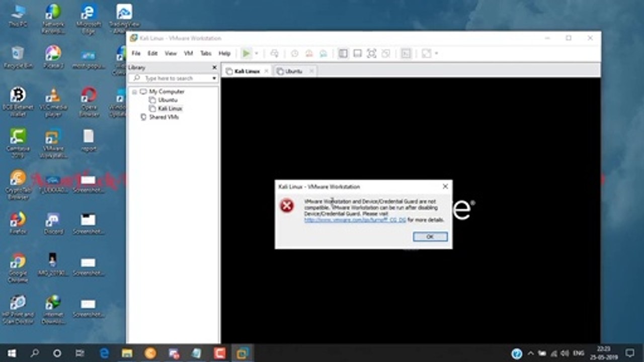Select Ubuntu in the library tree
The image size is (644, 362).
(168, 100)
